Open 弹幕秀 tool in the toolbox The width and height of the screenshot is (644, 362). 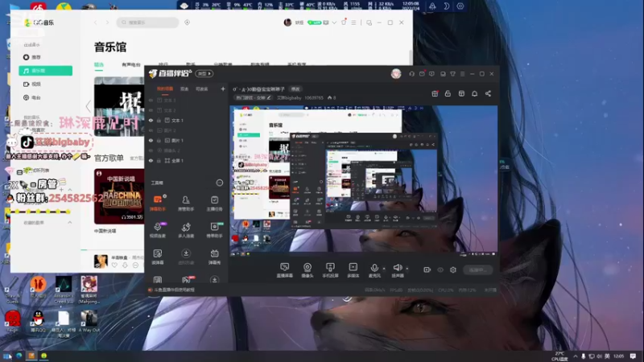[x=214, y=257]
